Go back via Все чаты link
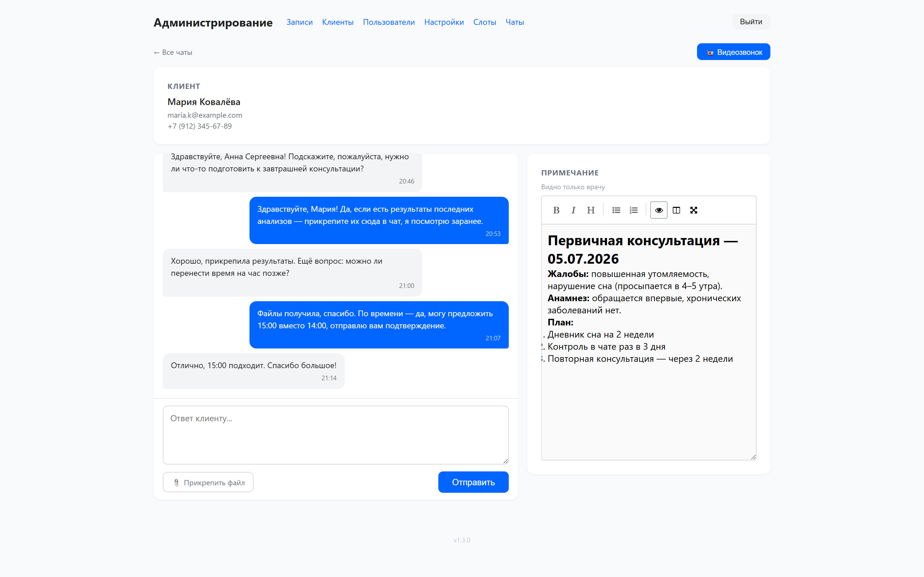This screenshot has height=577, width=924. 173,52
